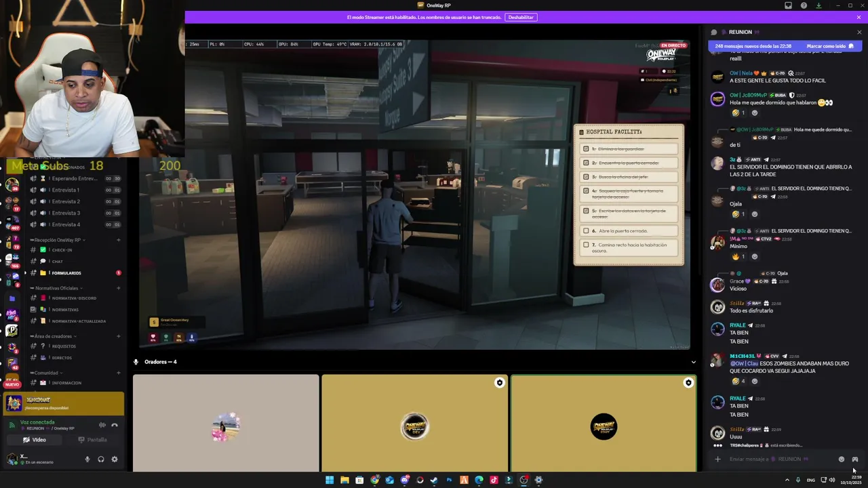Click laughing reaction under M1CH43L message
The height and width of the screenshot is (488, 868).
click(x=738, y=381)
